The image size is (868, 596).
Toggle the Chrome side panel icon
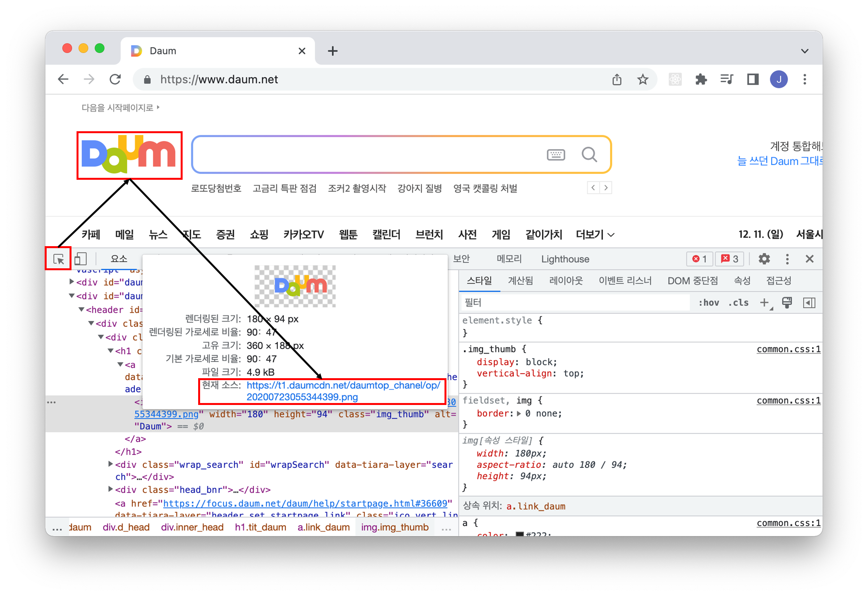(x=753, y=80)
